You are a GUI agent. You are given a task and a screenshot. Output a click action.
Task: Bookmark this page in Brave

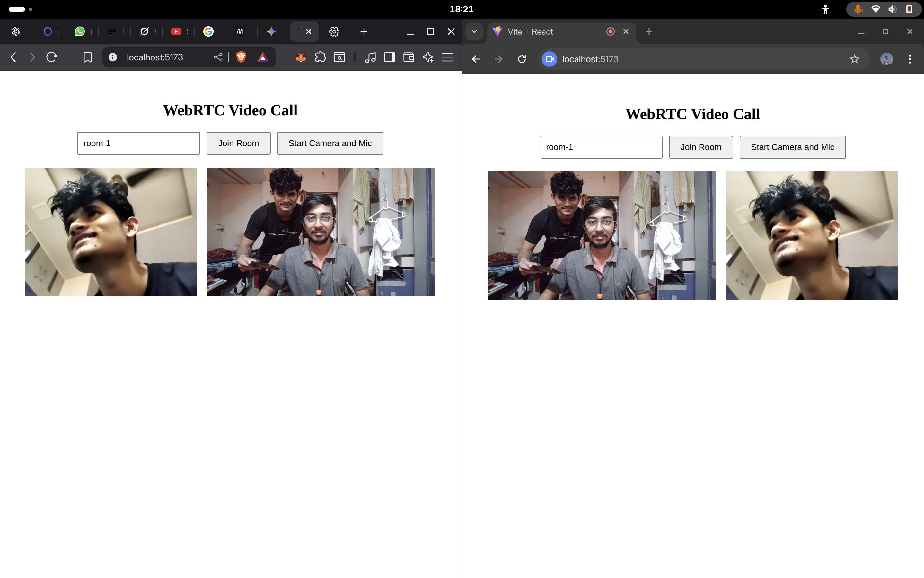point(88,57)
